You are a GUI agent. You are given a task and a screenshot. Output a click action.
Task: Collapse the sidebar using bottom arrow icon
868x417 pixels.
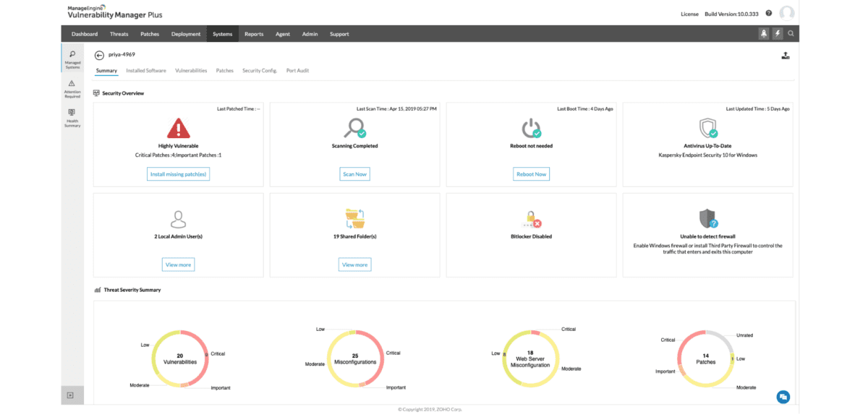pyautogui.click(x=72, y=395)
